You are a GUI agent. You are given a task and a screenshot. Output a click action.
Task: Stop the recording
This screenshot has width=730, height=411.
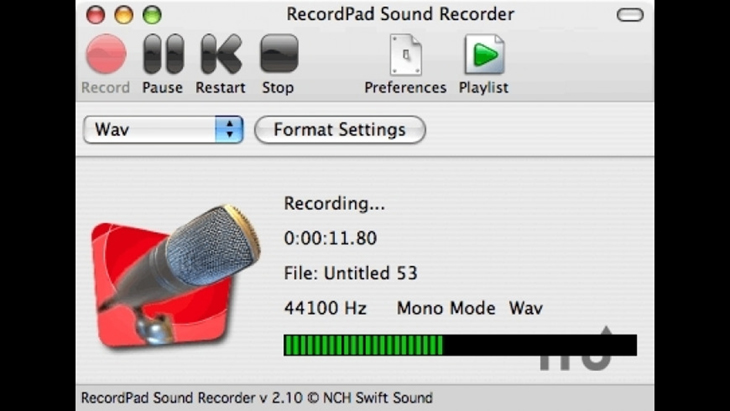point(278,55)
